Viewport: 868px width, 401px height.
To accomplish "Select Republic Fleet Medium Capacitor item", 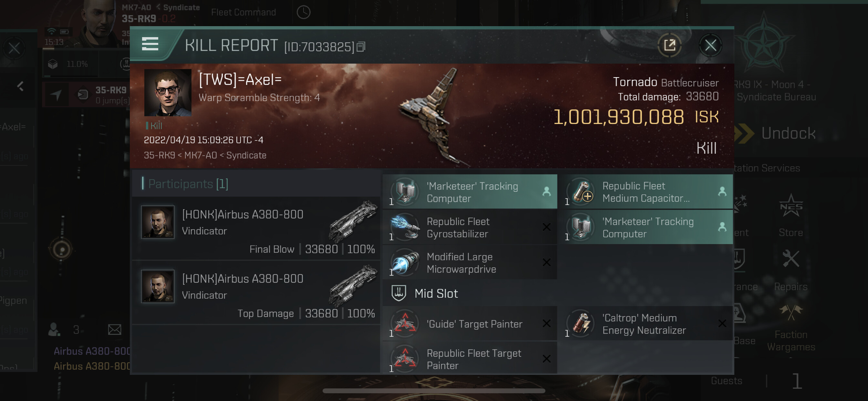I will click(646, 191).
